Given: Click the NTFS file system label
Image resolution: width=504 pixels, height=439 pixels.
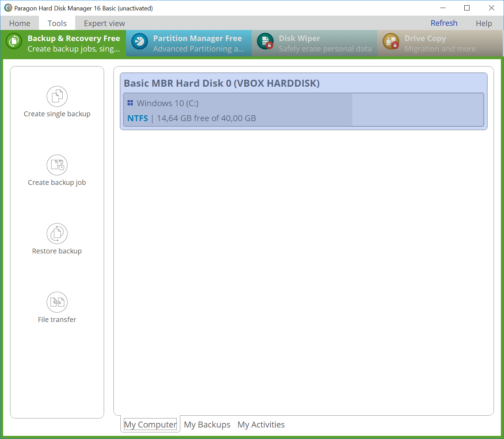Looking at the screenshot, I should [137, 118].
